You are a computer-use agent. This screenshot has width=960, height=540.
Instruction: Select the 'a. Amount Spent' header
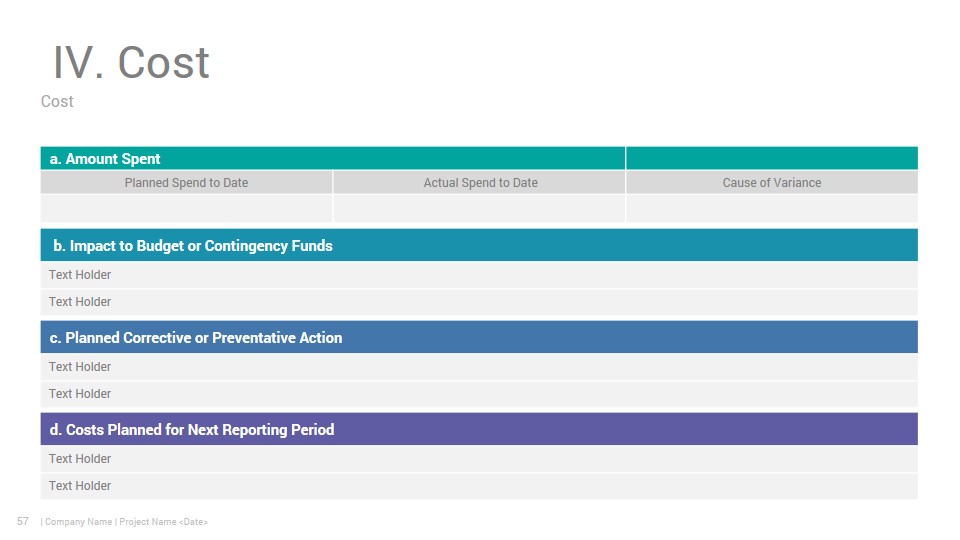coord(332,158)
